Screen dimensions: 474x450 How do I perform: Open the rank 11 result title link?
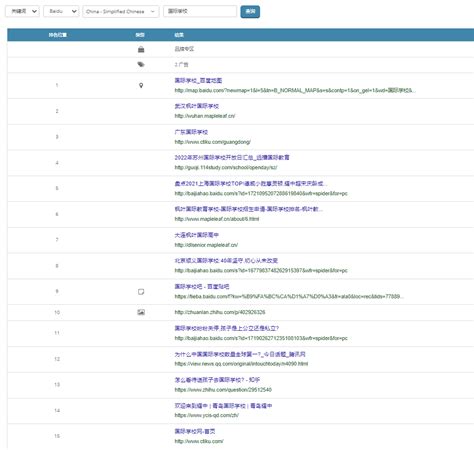coord(227,328)
